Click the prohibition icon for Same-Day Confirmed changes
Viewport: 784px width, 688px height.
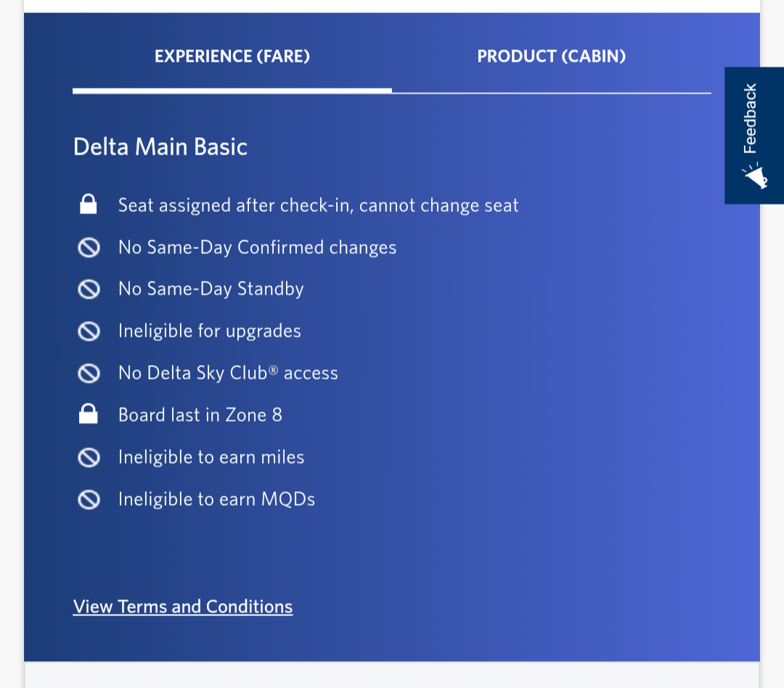point(88,247)
